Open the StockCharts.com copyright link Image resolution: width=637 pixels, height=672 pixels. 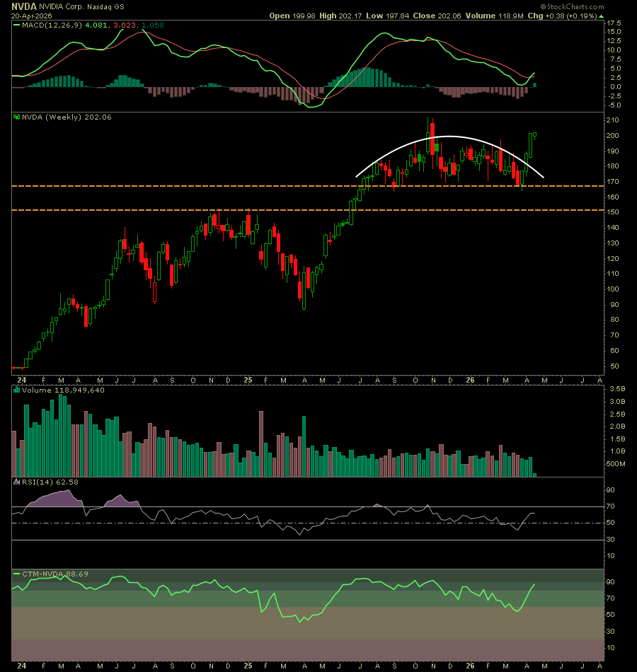pos(572,6)
